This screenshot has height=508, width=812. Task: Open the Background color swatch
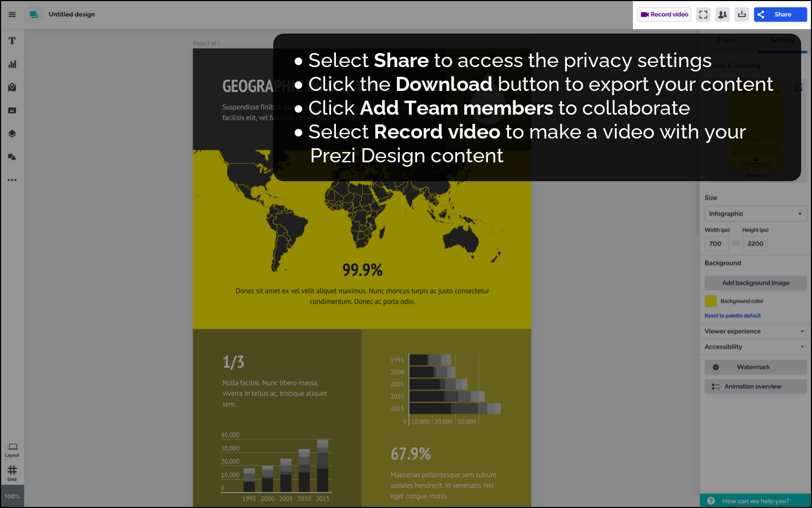711,301
